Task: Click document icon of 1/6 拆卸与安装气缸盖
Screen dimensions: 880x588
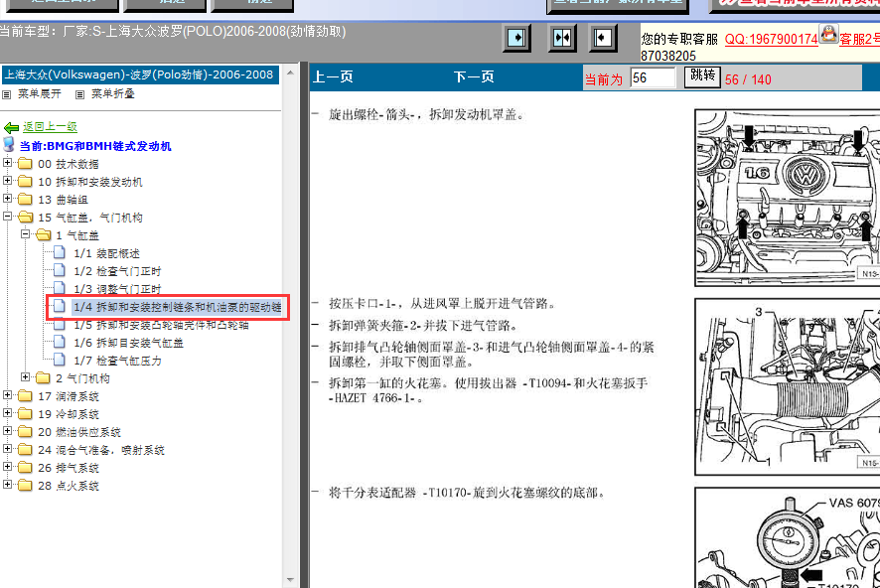Action: [60, 342]
